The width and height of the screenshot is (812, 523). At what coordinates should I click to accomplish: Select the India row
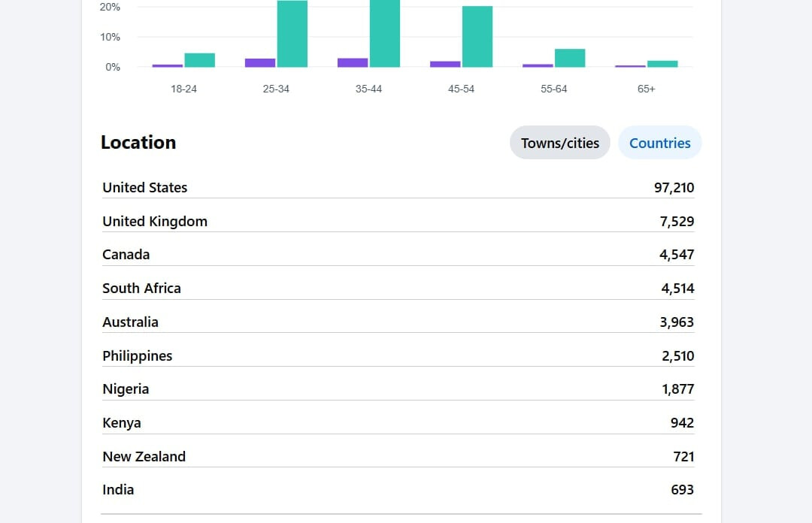(398, 489)
